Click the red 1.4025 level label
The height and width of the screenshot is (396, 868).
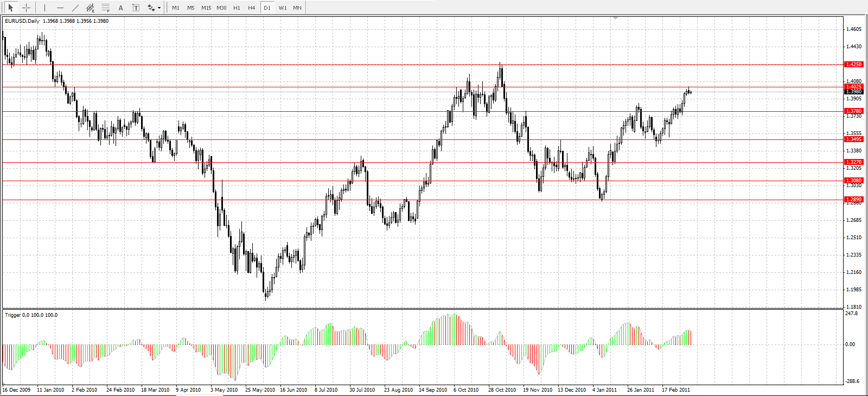pos(853,87)
